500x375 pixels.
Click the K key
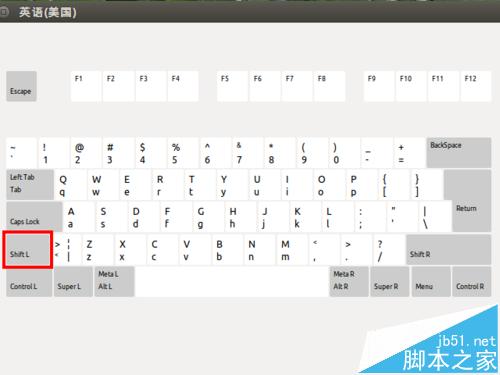tap(305, 217)
